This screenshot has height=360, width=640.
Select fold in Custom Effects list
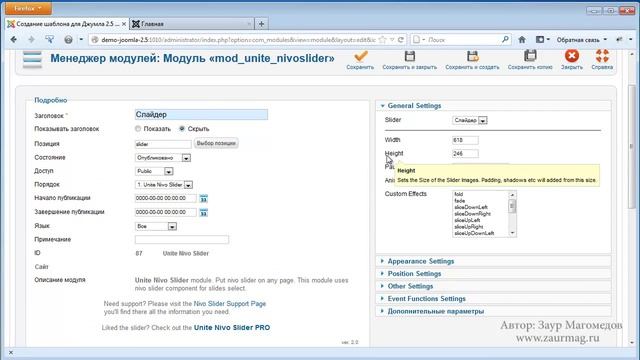tap(459, 194)
